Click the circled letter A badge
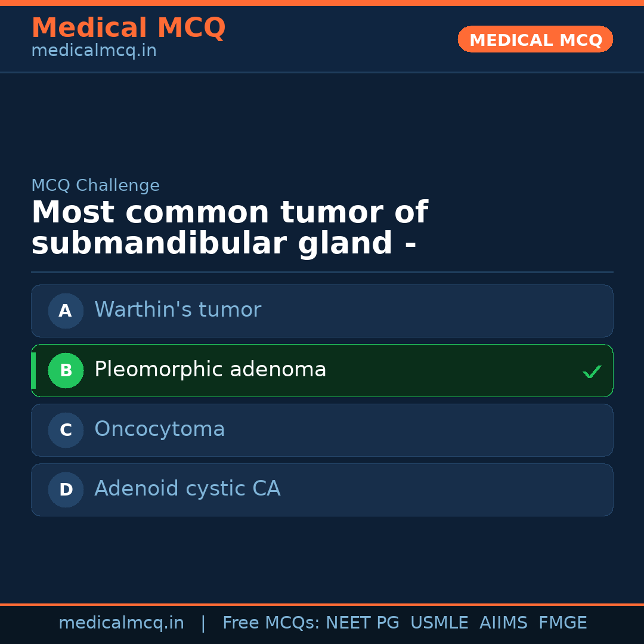Image resolution: width=644 pixels, height=644 pixels. point(66,311)
